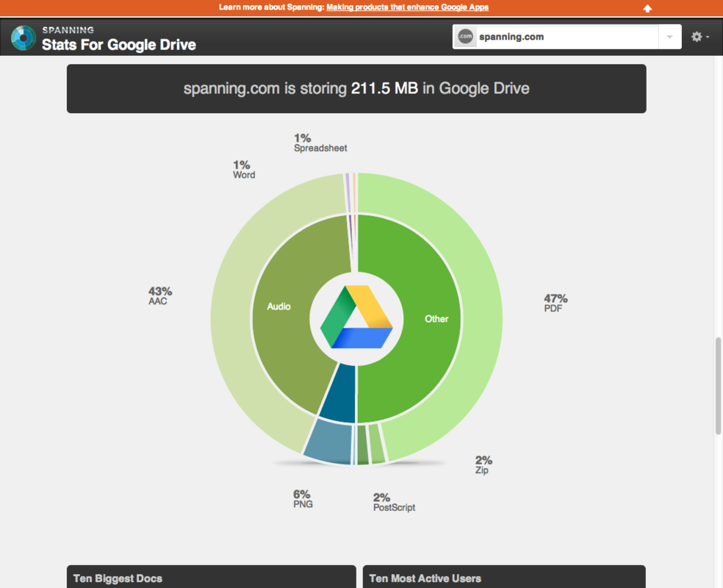Collapse the orange banner with up arrow
The image size is (723, 588).
pyautogui.click(x=647, y=8)
